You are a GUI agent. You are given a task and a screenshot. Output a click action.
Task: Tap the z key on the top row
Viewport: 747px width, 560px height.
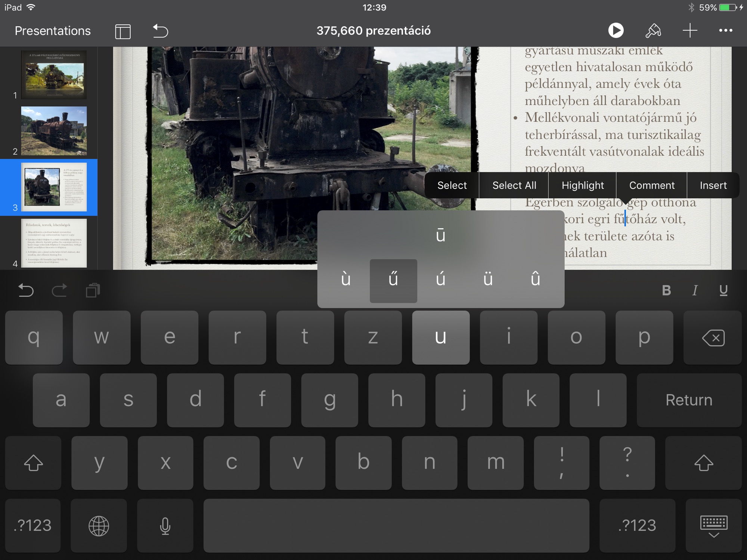tap(373, 337)
